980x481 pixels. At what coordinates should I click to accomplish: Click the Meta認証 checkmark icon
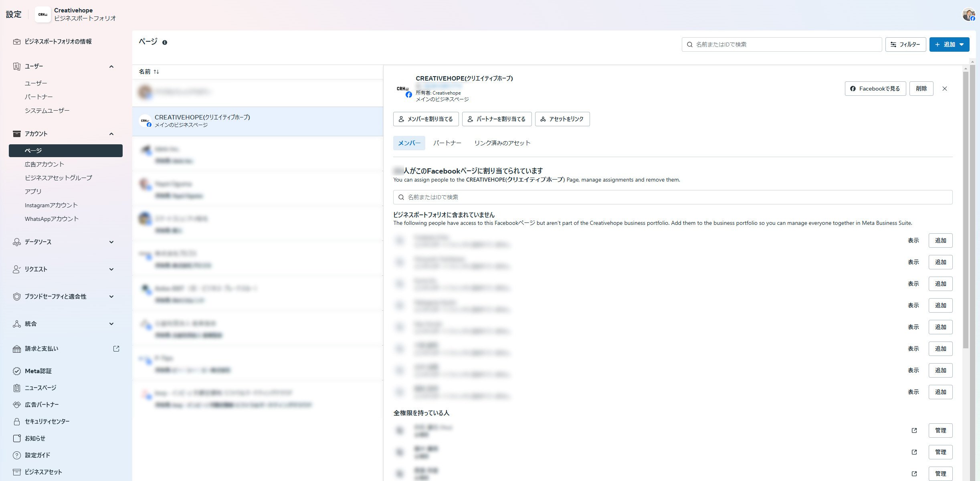(x=17, y=371)
